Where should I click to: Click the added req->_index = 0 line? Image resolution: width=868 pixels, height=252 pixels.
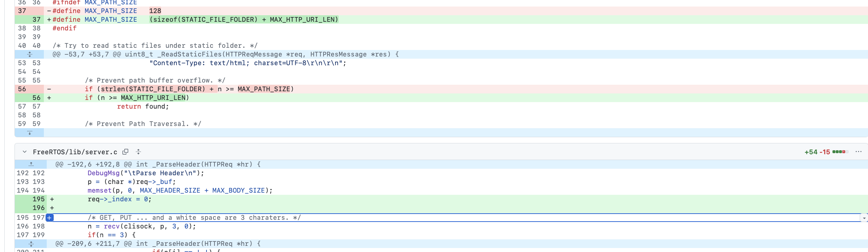pos(119,199)
